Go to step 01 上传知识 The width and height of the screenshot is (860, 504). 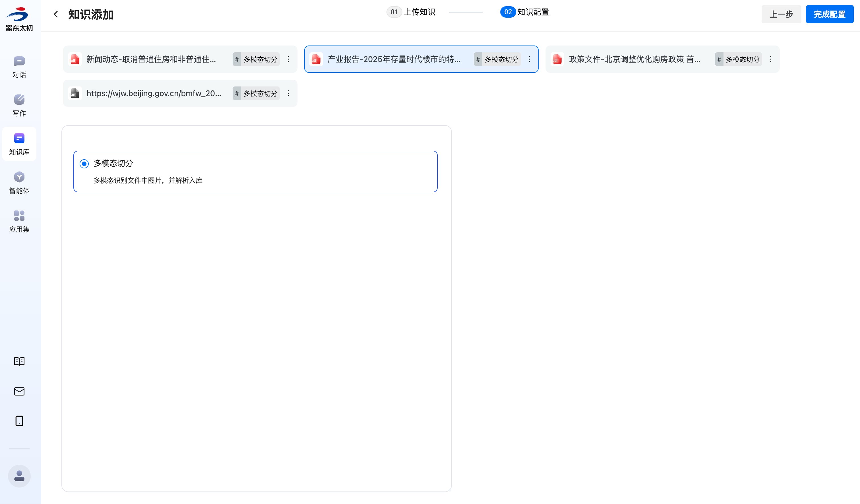pyautogui.click(x=411, y=12)
